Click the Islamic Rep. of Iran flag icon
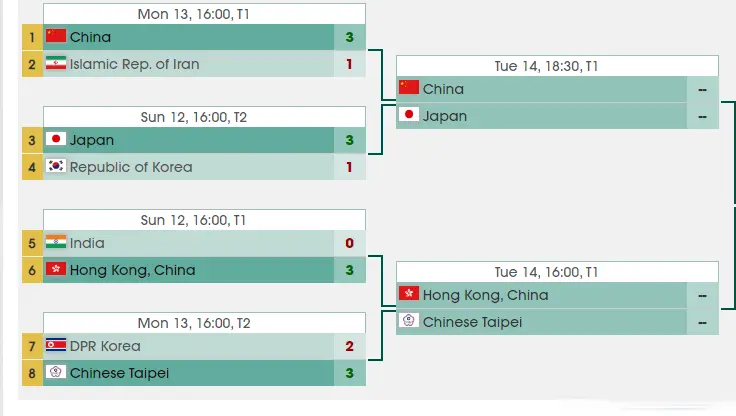Image resolution: width=736 pixels, height=416 pixels. pyautogui.click(x=56, y=64)
